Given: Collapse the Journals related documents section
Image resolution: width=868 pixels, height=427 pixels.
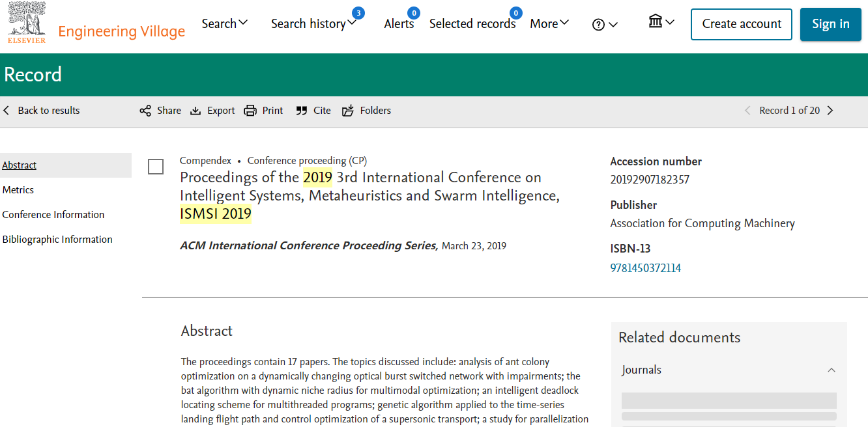Looking at the screenshot, I should pyautogui.click(x=832, y=370).
